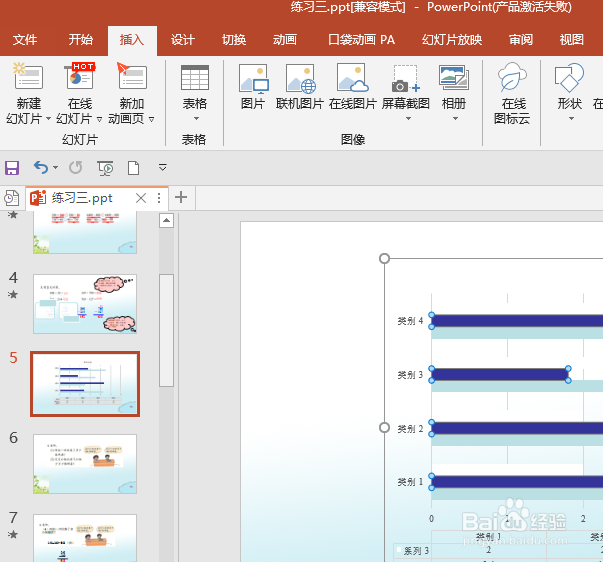The image size is (603, 562).
Task: Switch to the 开始 (Home) tab
Action: 81,40
